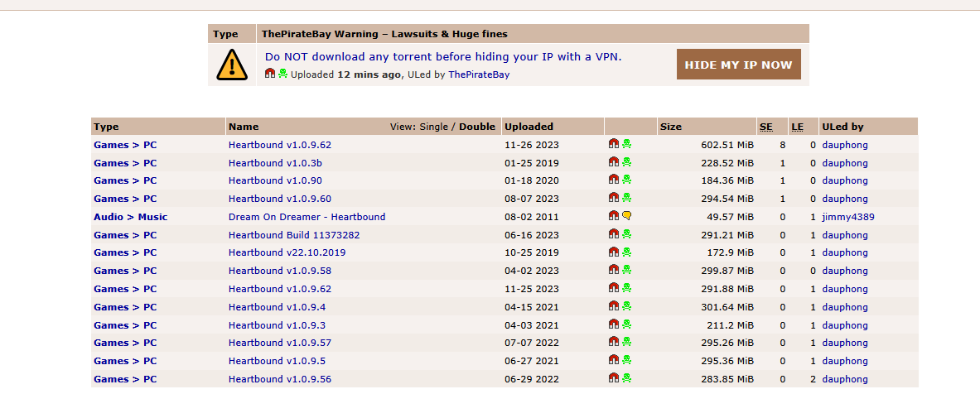Click magnet icon for Heartbound v22.10.2019
Screen dimensions: 980x418
(x=614, y=251)
